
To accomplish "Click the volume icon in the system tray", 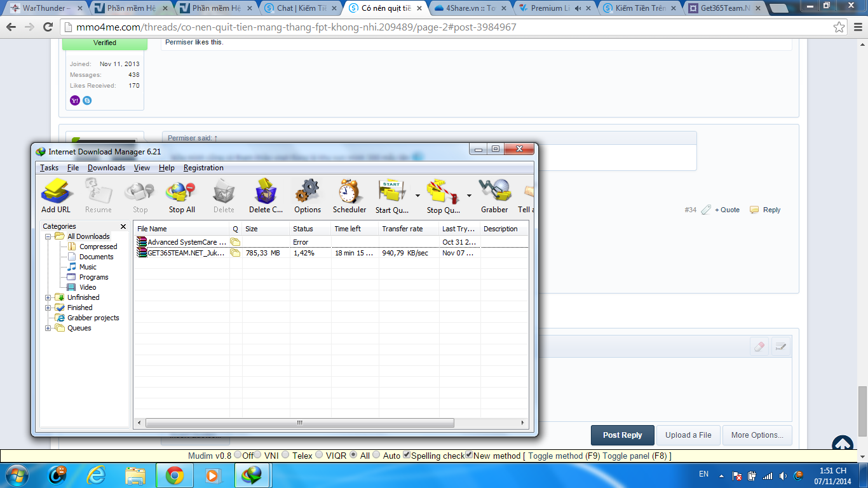I will pos(784,475).
